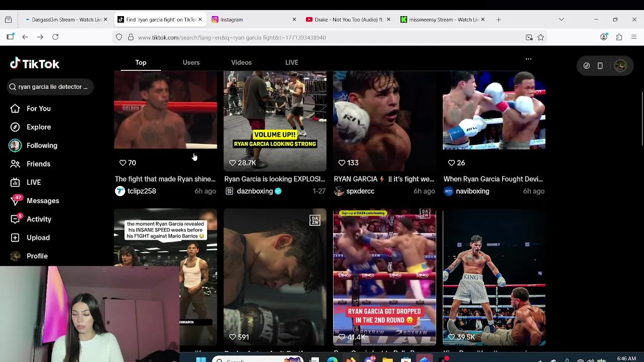Click the profile avatar at top right
Image resolution: width=644 pixels, height=362 pixels.
pos(620,66)
